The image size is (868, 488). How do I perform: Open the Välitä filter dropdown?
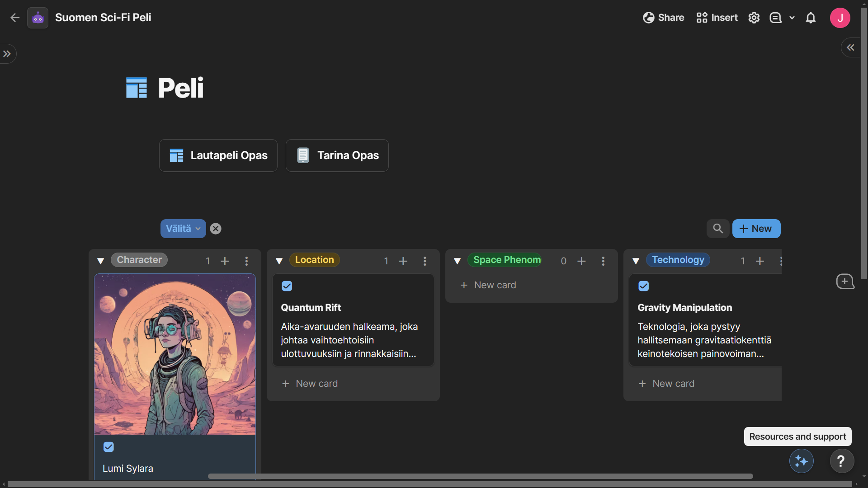pos(183,229)
